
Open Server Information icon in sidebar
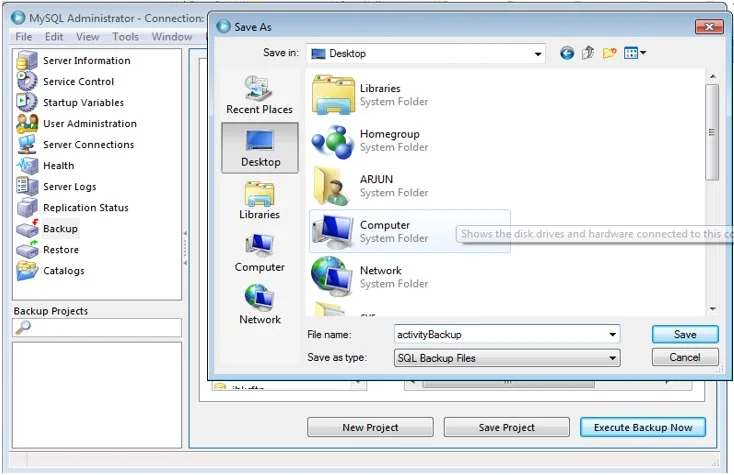point(27,60)
